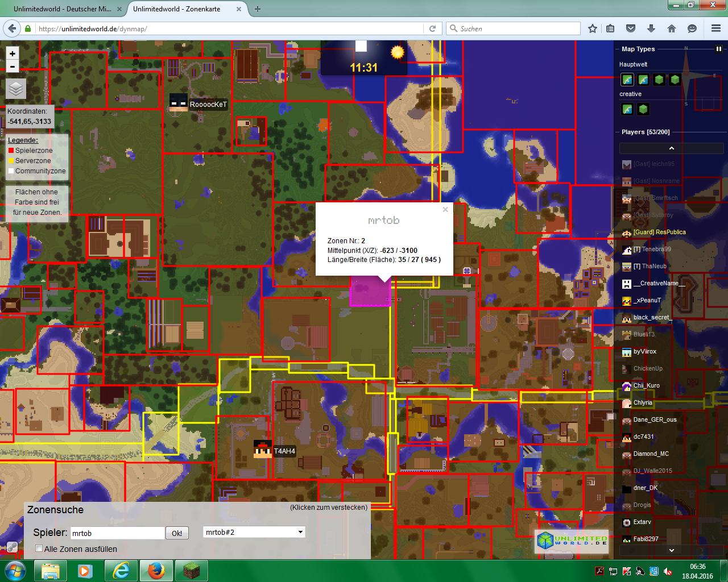Select player byViirox in the list
728x582 pixels.
tap(645, 351)
